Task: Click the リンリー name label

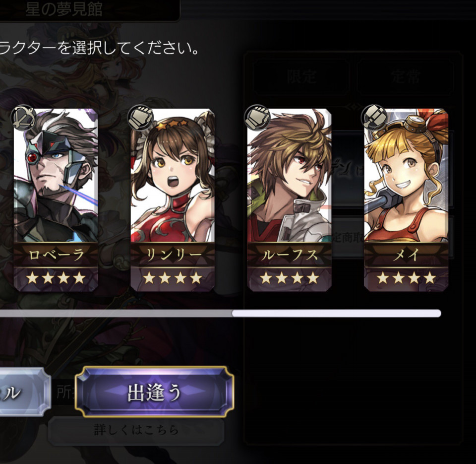Action: tap(173, 255)
